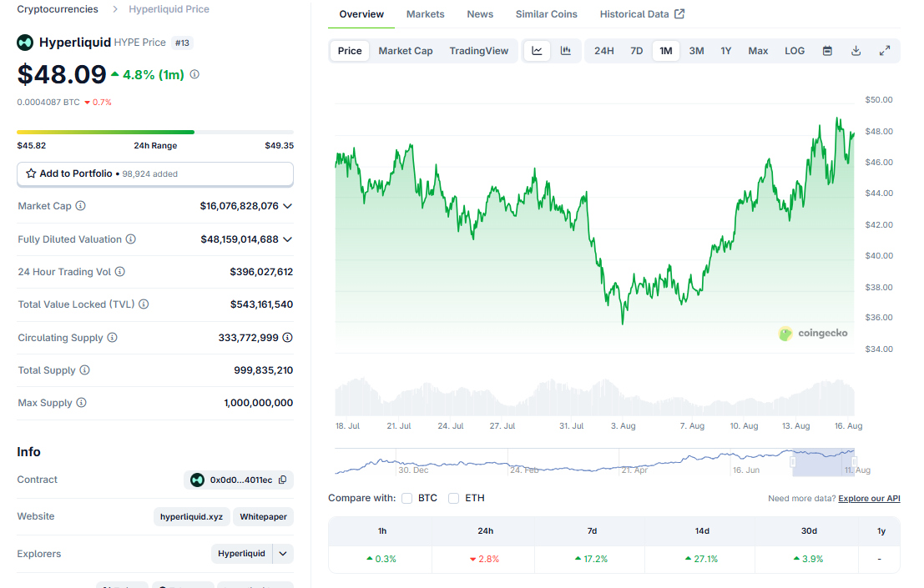Image resolution: width=924 pixels, height=588 pixels.
Task: Show Total Value Locked info icon
Action: [x=144, y=304]
